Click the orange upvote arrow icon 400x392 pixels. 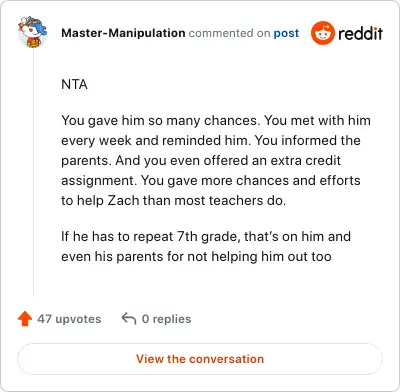pyautogui.click(x=25, y=319)
